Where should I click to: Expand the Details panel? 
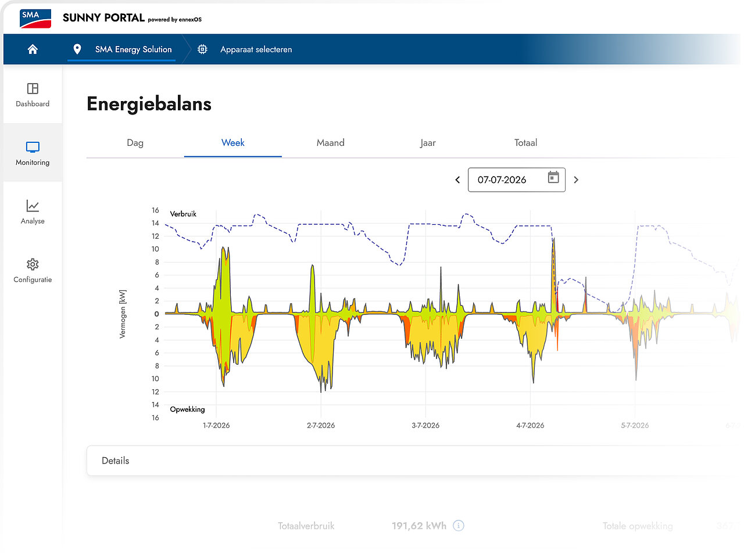click(x=407, y=461)
